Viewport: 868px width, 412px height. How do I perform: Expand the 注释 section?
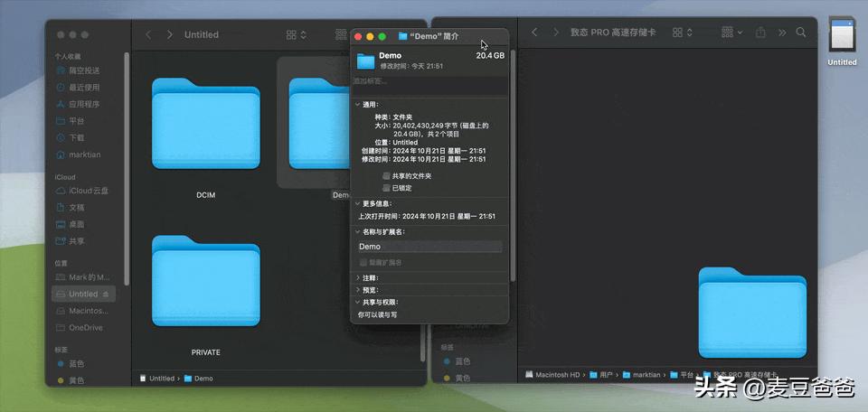coord(358,277)
